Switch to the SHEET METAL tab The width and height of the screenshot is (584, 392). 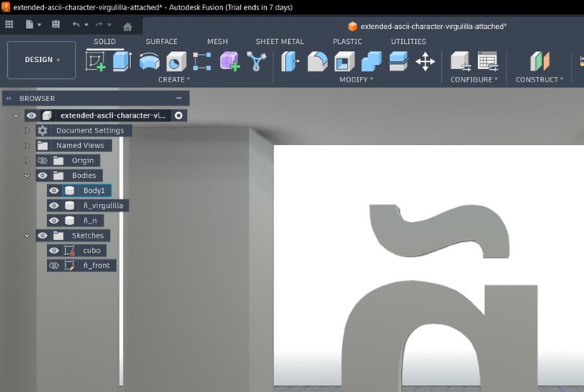click(x=279, y=42)
